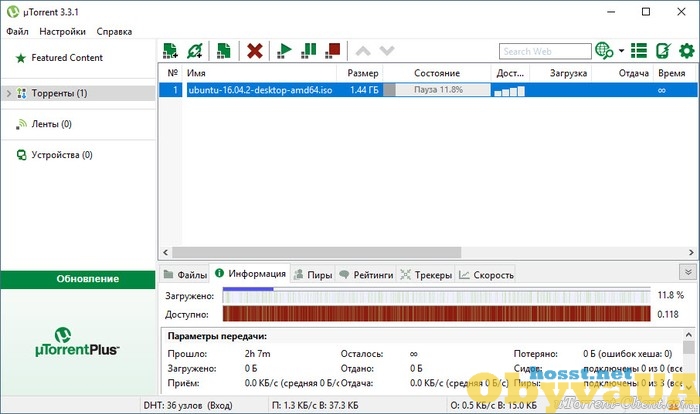Select Featured Content in the sidebar
Viewport: 700px width, 414px height.
coord(67,58)
